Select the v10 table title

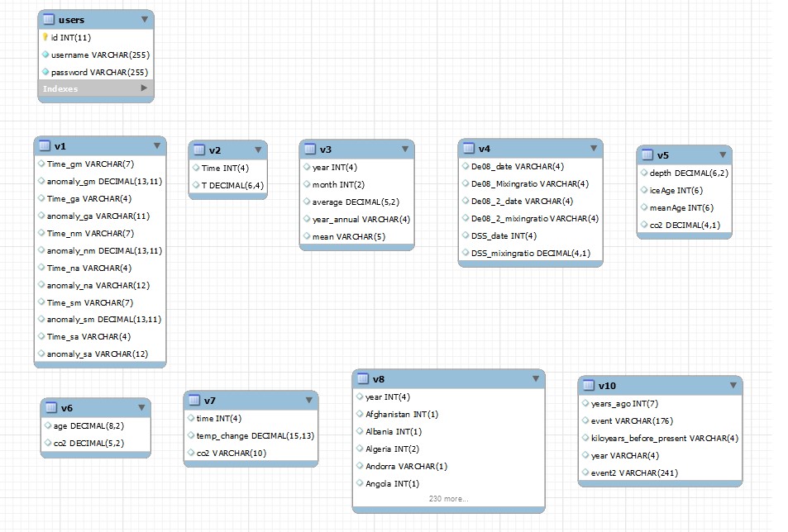coord(607,386)
